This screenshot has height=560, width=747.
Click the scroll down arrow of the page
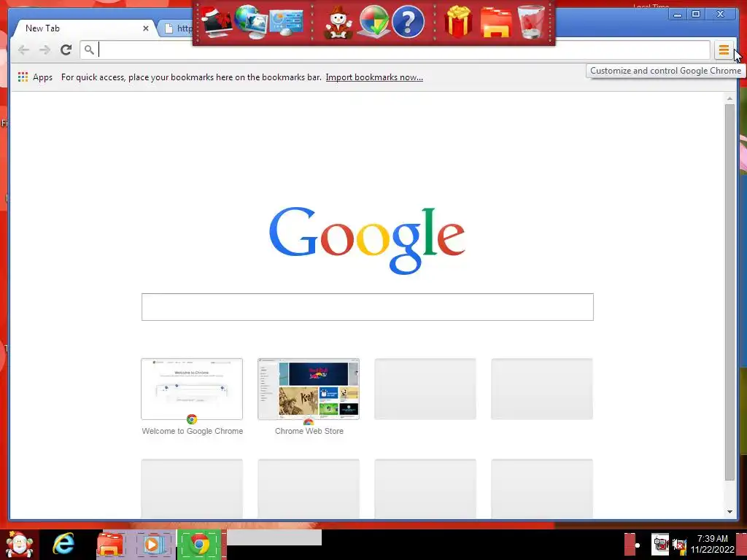point(729,512)
